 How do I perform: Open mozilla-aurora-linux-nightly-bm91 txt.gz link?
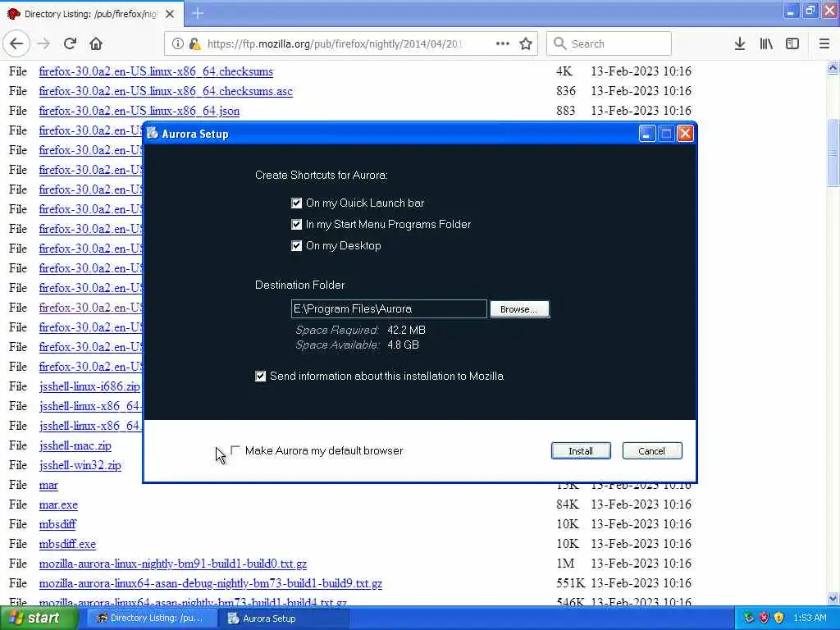[173, 564]
